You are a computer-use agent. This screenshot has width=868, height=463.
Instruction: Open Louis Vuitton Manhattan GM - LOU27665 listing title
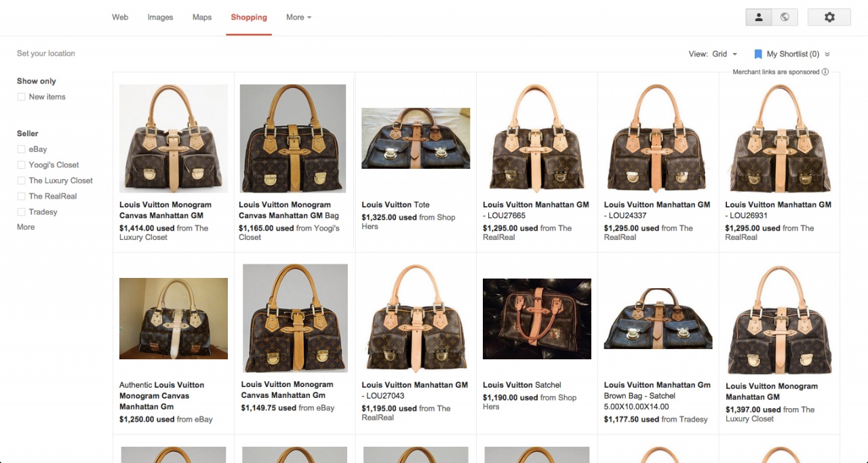[536, 210]
